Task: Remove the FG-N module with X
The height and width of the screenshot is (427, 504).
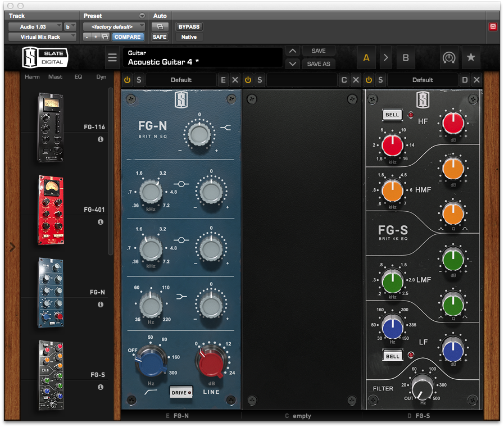Action: coord(235,80)
